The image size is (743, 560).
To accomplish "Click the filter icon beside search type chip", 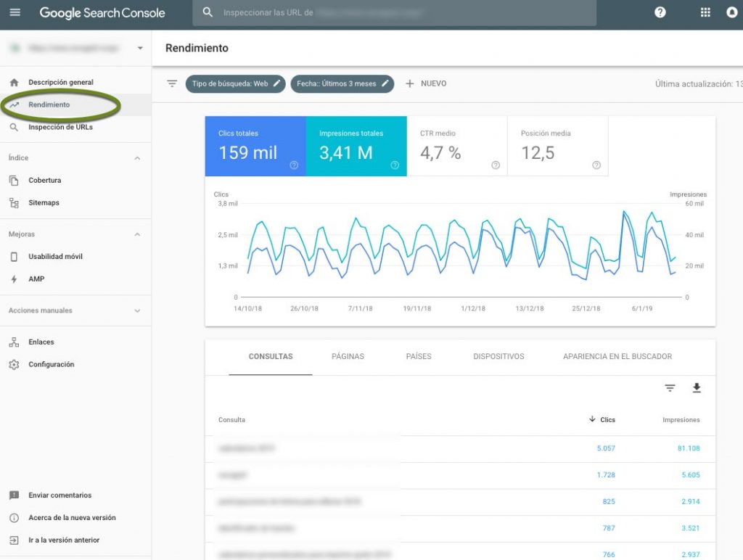I will point(172,83).
